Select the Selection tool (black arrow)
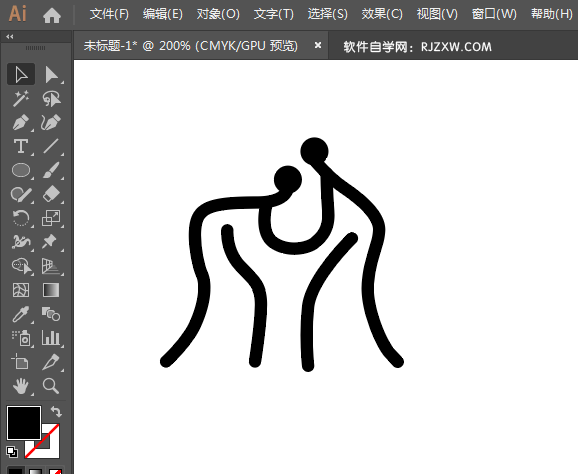The height and width of the screenshot is (474, 578). point(21,74)
